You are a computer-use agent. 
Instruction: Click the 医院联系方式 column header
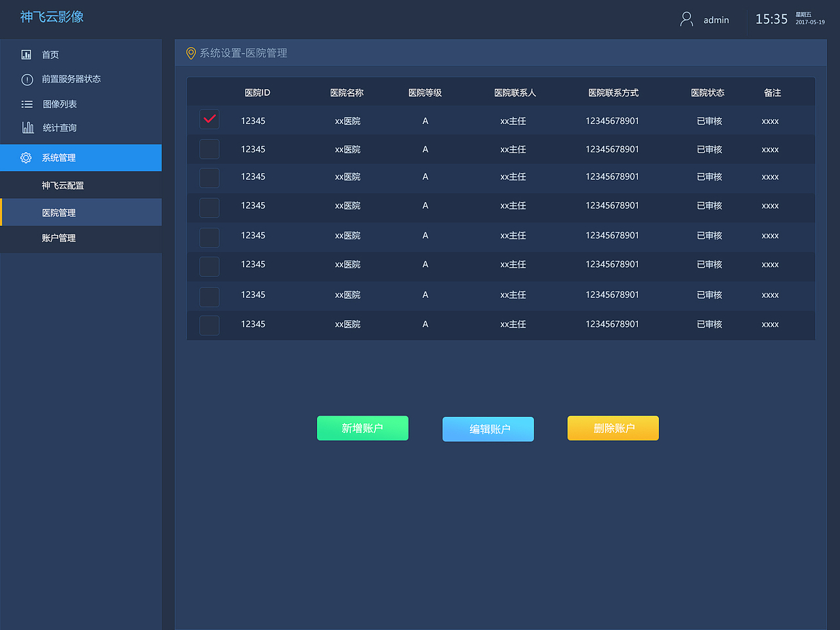614,93
